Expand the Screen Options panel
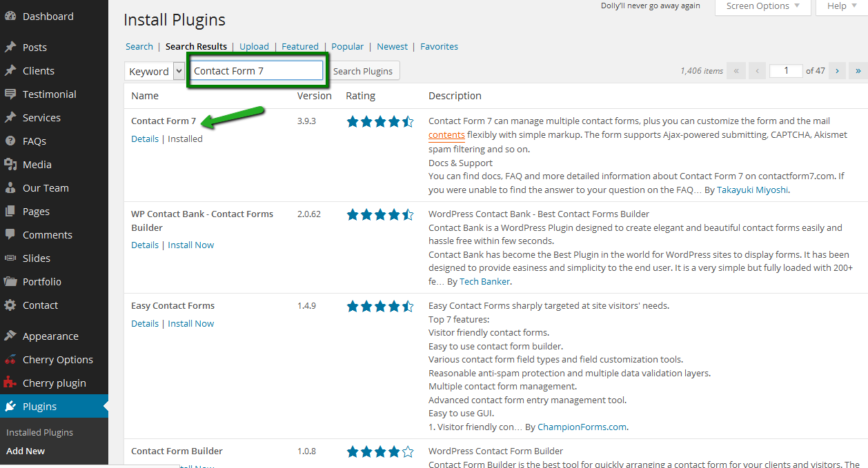 (762, 6)
